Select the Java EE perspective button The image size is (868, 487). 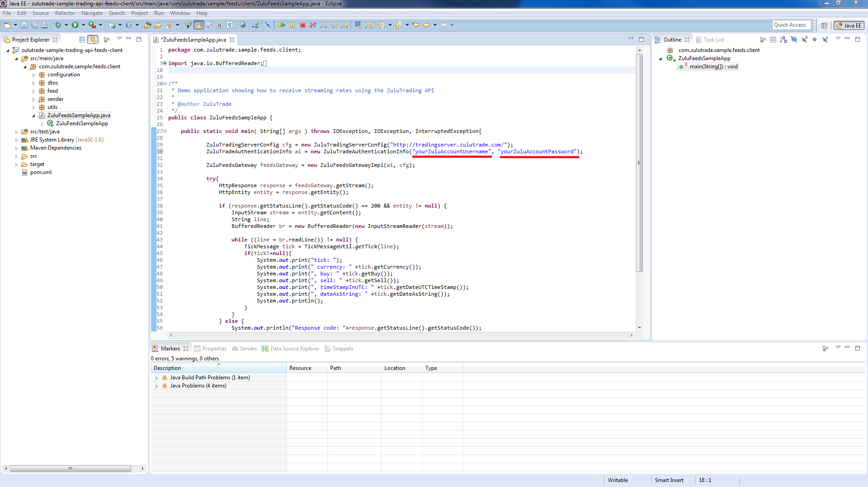point(849,25)
